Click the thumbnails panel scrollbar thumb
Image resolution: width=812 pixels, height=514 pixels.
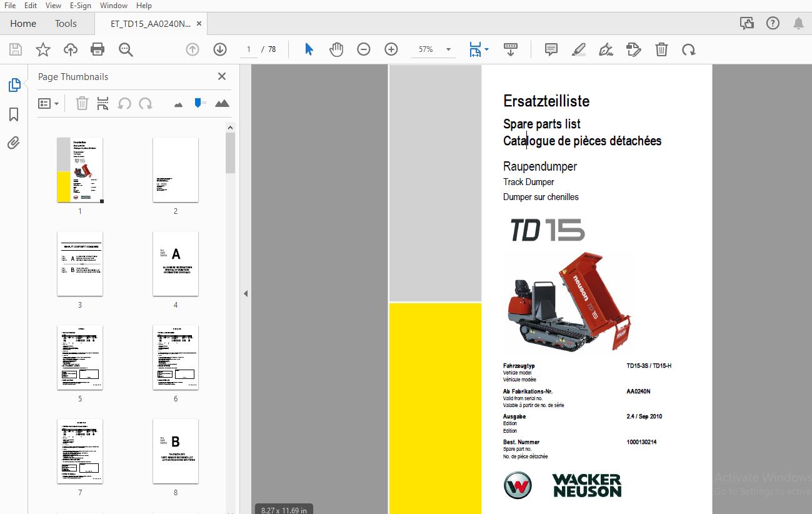point(230,153)
